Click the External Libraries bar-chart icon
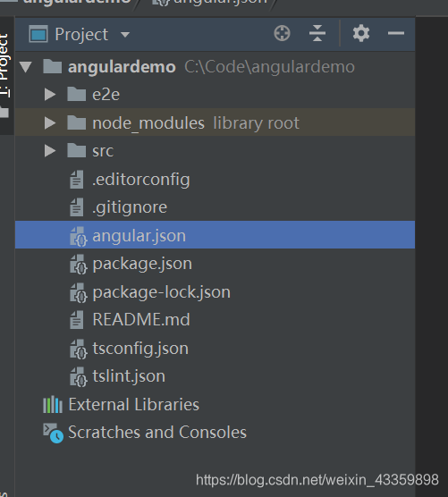The width and height of the screenshot is (448, 497). click(53, 404)
